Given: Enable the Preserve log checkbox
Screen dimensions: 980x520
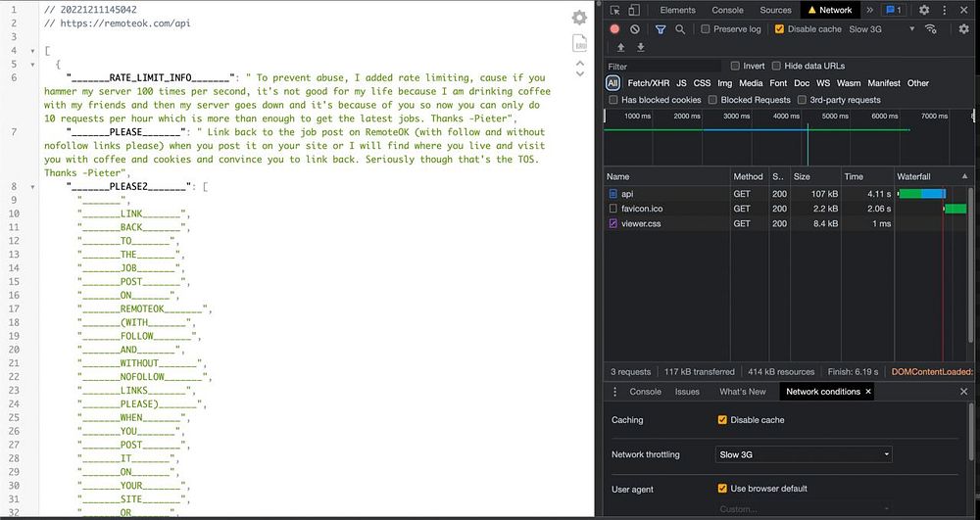Looking at the screenshot, I should click(706, 28).
